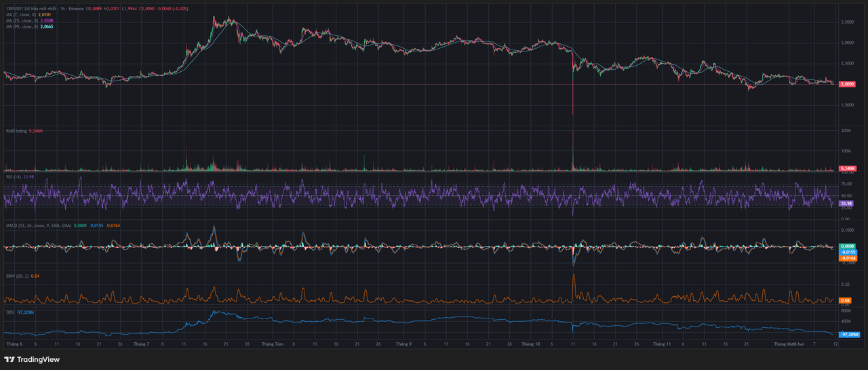Click the TradingView logo

pyautogui.click(x=32, y=359)
